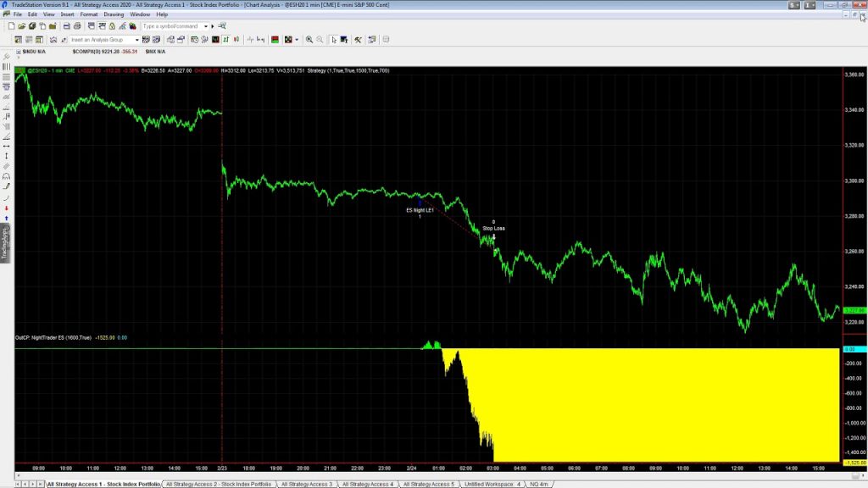Viewport: 868px width, 488px height.
Task: Click the New document icon
Action: coord(11,26)
